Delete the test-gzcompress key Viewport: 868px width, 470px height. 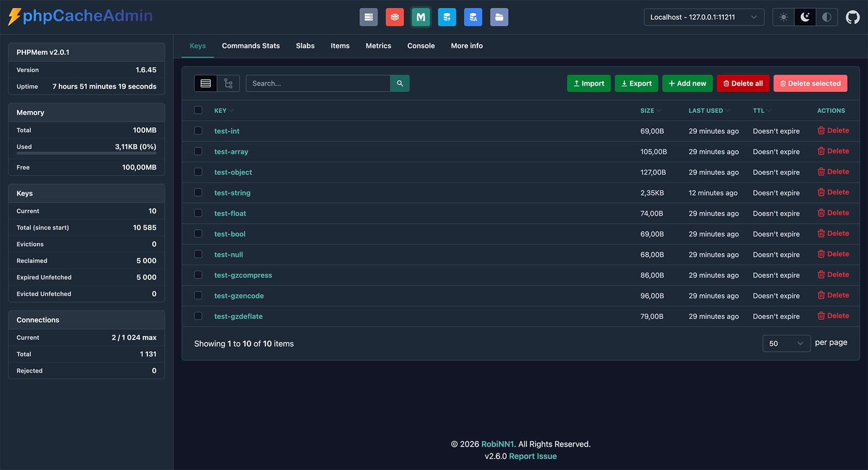[x=833, y=275]
